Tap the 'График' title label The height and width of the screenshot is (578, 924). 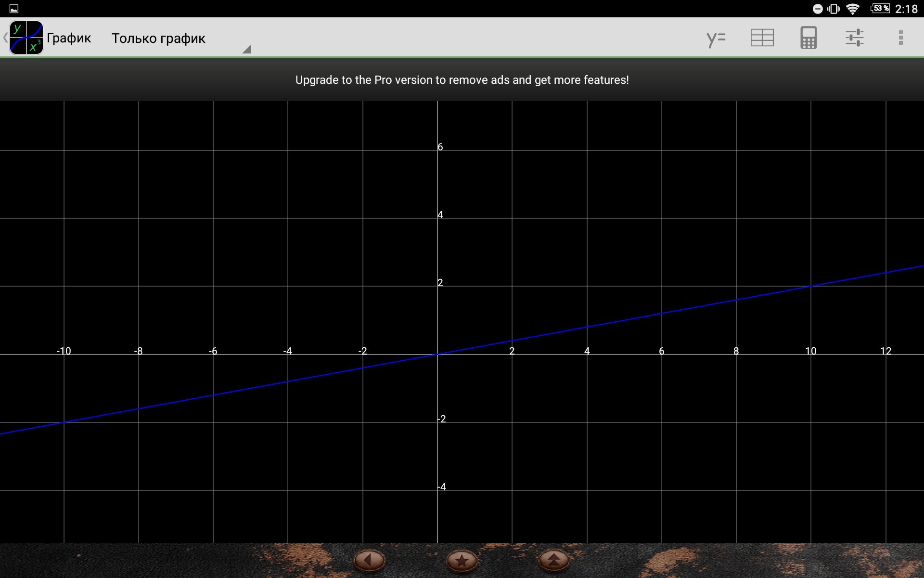[x=69, y=38]
